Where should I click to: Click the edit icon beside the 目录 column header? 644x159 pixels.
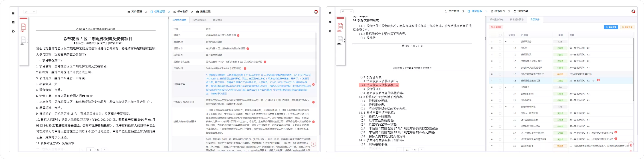[x=522, y=35]
